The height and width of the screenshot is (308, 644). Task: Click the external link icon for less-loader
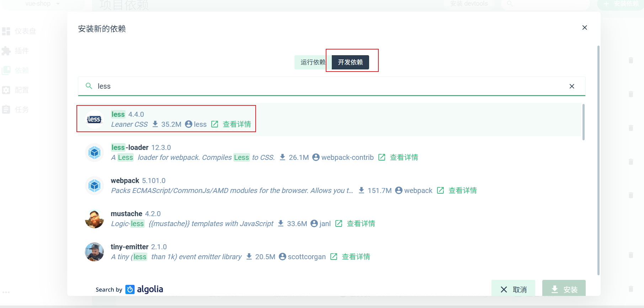[382, 157]
